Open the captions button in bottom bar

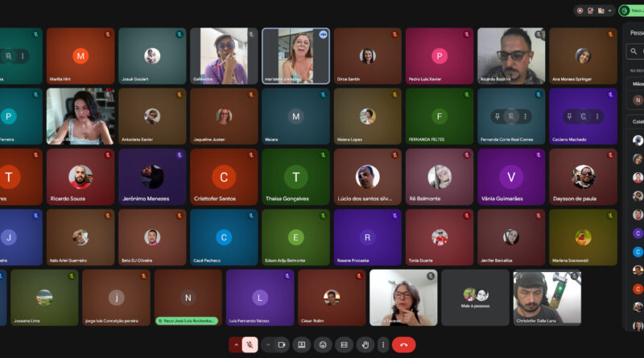(x=344, y=344)
